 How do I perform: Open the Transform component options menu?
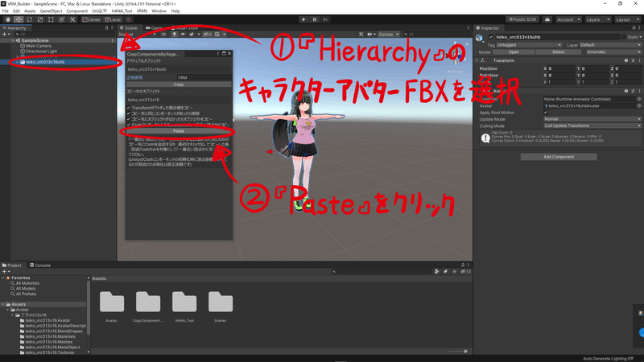[x=639, y=60]
